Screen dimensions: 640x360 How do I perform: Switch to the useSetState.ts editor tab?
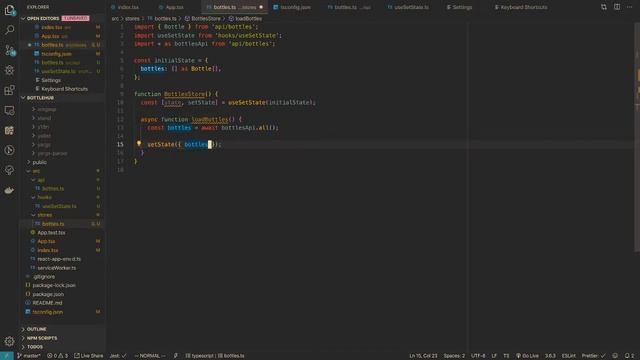(x=411, y=7)
